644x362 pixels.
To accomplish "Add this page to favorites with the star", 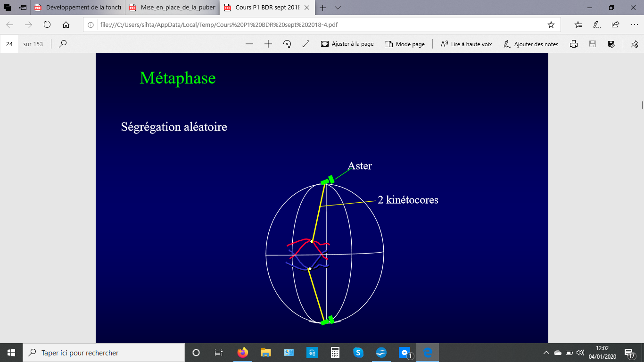I will 551,25.
